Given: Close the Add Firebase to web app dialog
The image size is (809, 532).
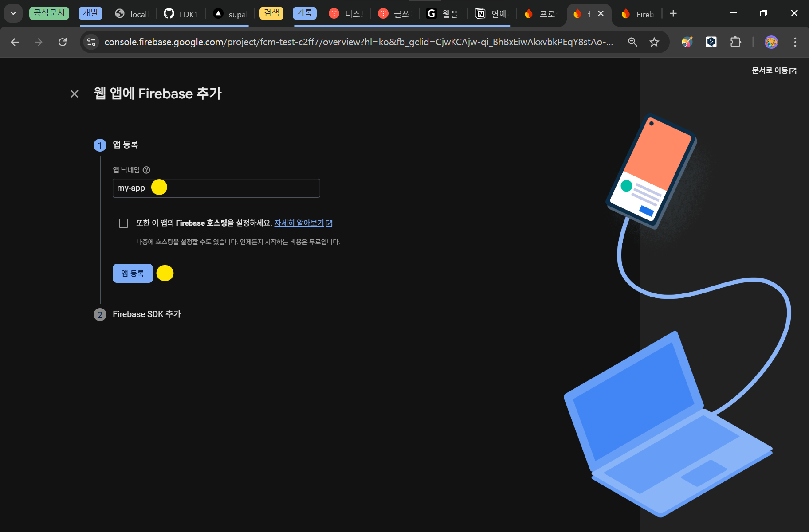Looking at the screenshot, I should [75, 94].
